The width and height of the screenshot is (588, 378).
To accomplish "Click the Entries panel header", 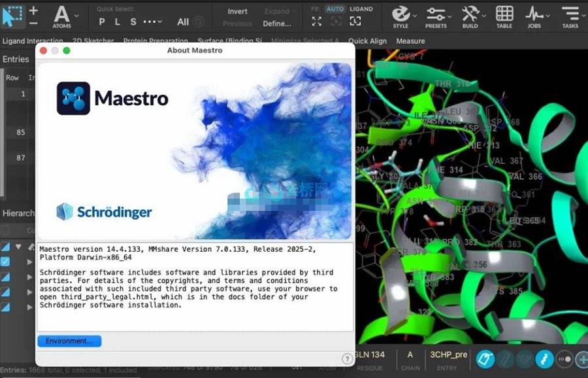I will (16, 59).
